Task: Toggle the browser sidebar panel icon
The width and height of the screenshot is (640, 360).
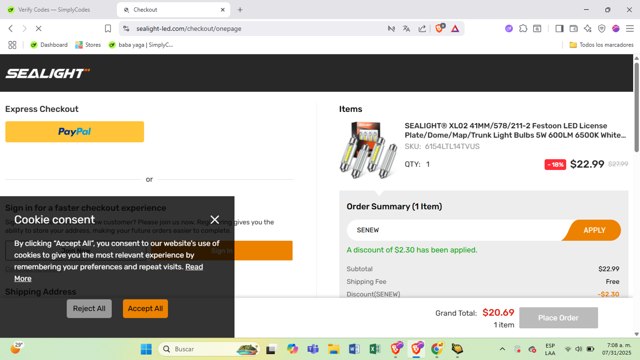Action: [559, 29]
